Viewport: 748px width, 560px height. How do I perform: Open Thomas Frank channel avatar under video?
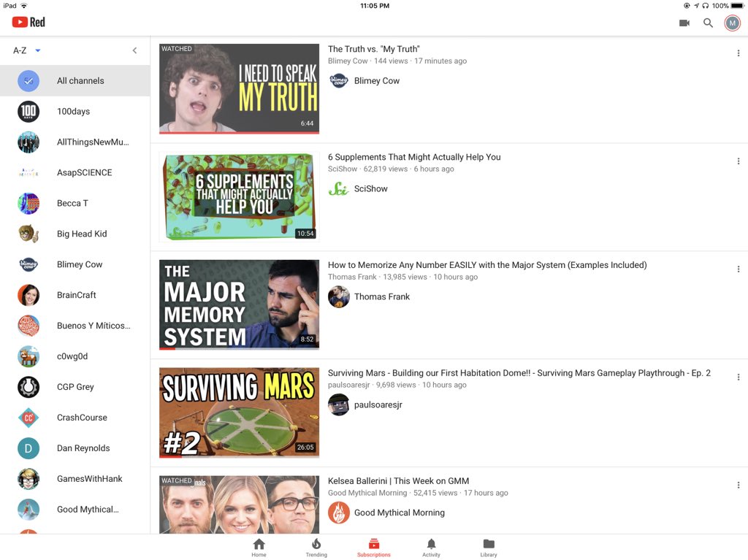[x=339, y=296]
